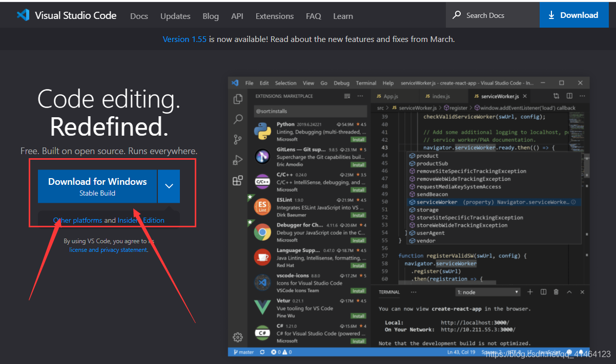Viewport: 616px width, 364px height.
Task: Click the master branch status bar item
Action: coord(243,352)
